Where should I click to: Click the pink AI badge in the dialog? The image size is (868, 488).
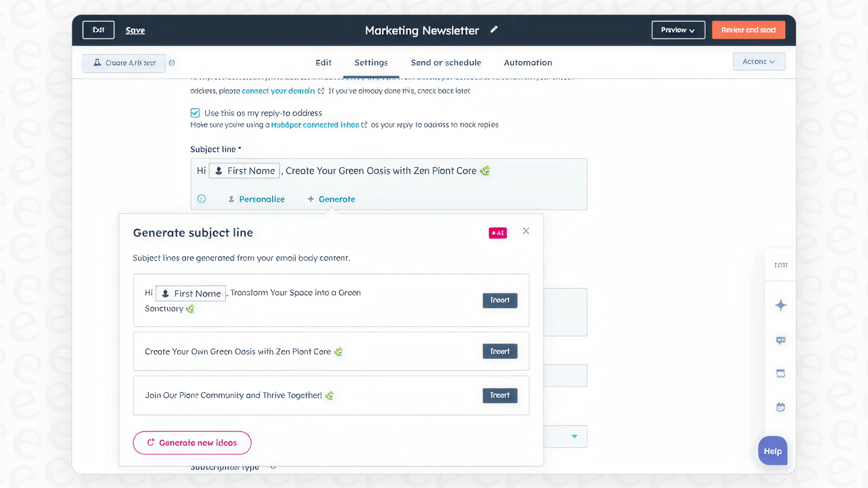pyautogui.click(x=498, y=233)
